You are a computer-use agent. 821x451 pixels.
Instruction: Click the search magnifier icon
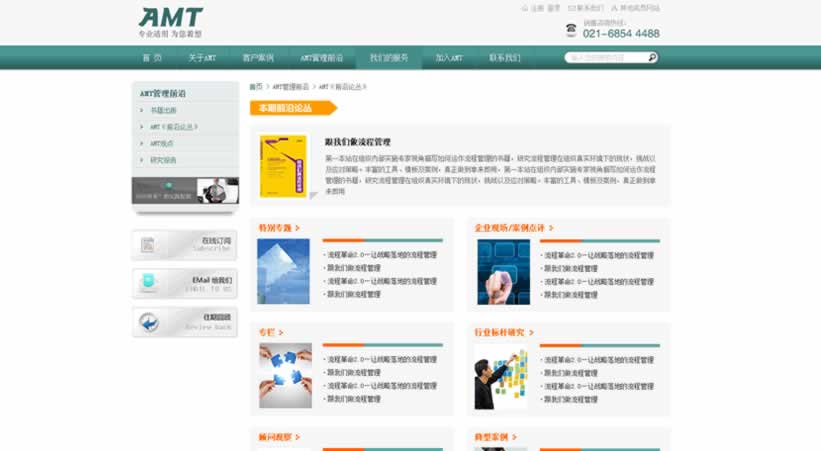pos(652,58)
